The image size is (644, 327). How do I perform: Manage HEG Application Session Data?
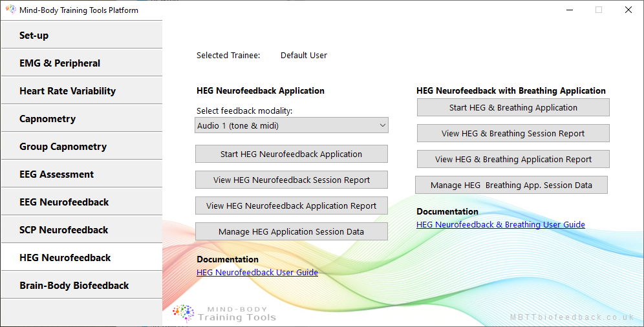pos(291,231)
